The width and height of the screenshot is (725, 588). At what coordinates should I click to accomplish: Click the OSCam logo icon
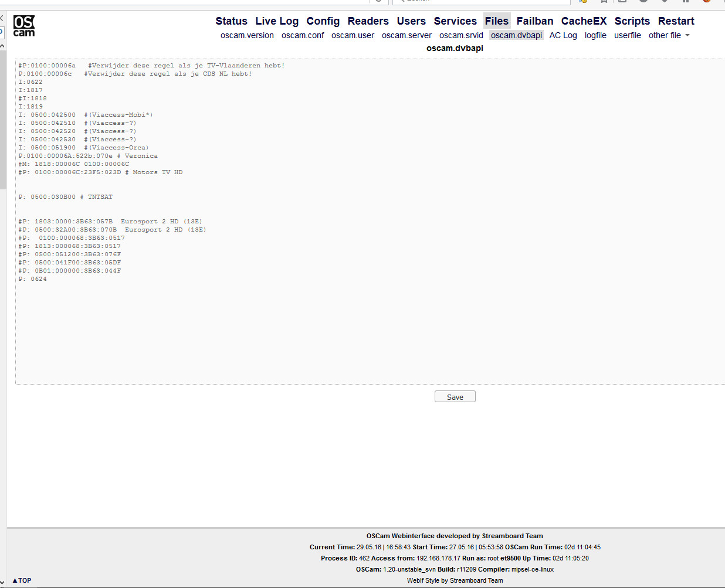tap(24, 26)
